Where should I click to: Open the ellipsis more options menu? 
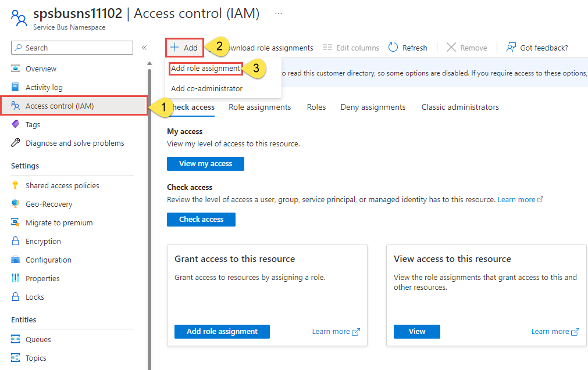279,13
